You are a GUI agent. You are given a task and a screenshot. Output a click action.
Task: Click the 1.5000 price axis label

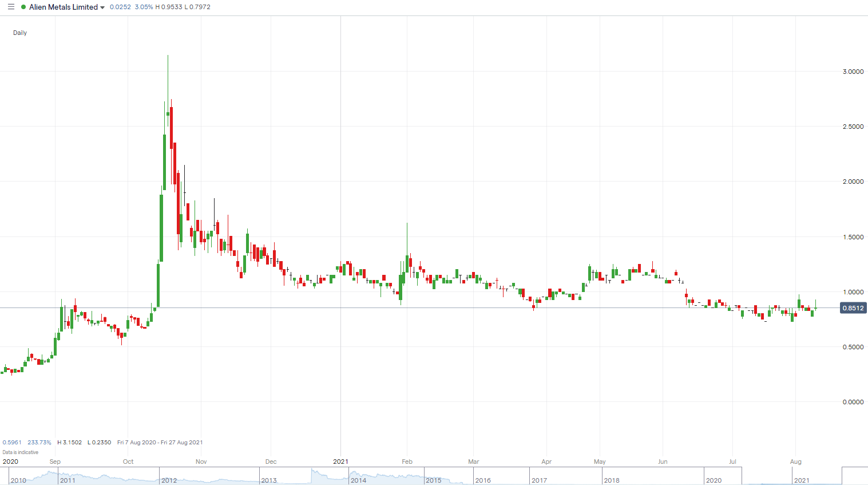[853, 237]
